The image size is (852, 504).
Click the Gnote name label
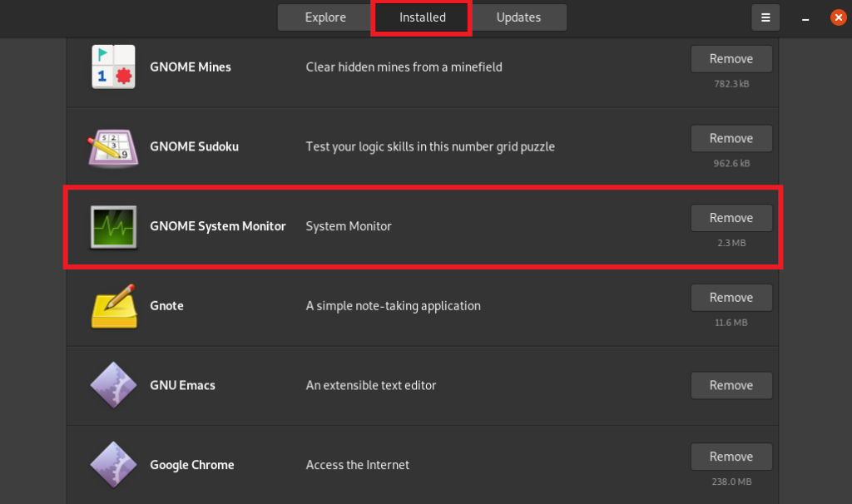(166, 306)
